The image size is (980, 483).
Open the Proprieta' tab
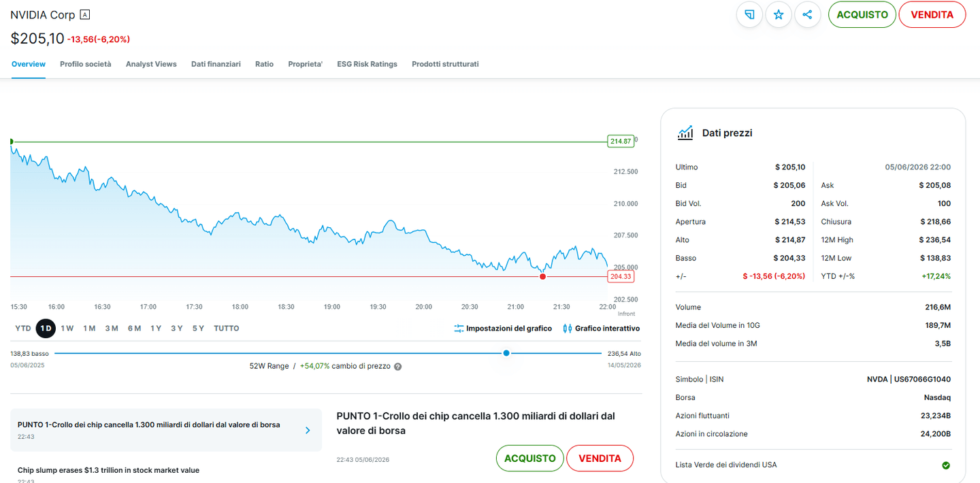click(305, 64)
